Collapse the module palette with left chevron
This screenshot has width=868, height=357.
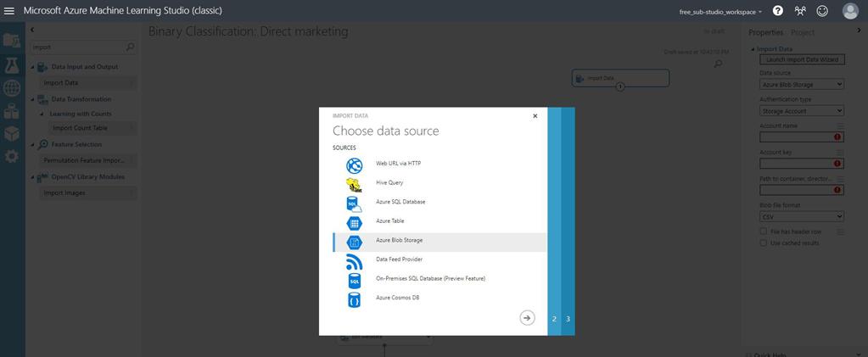(32, 30)
